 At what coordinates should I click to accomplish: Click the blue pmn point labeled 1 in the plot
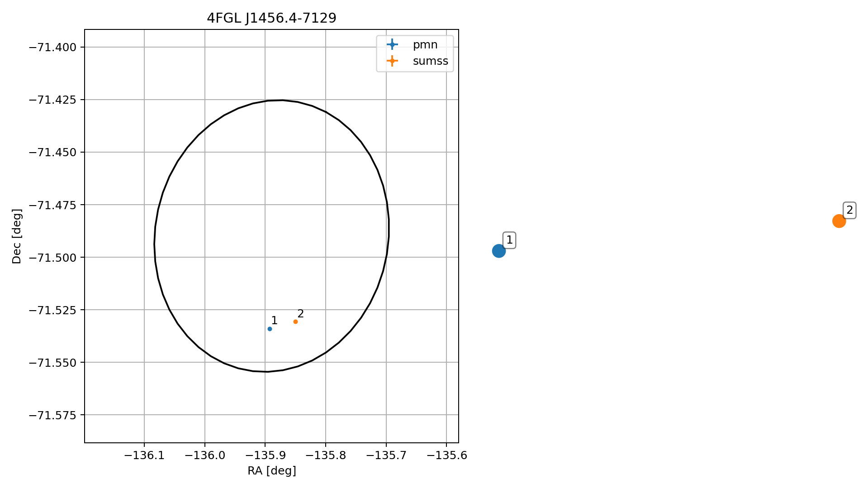coord(270,329)
